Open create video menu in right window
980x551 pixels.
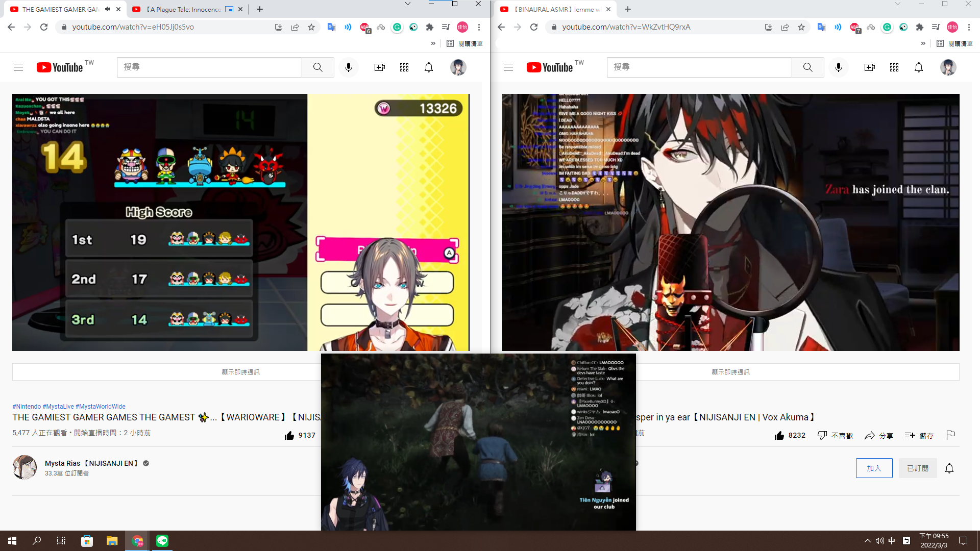point(870,67)
